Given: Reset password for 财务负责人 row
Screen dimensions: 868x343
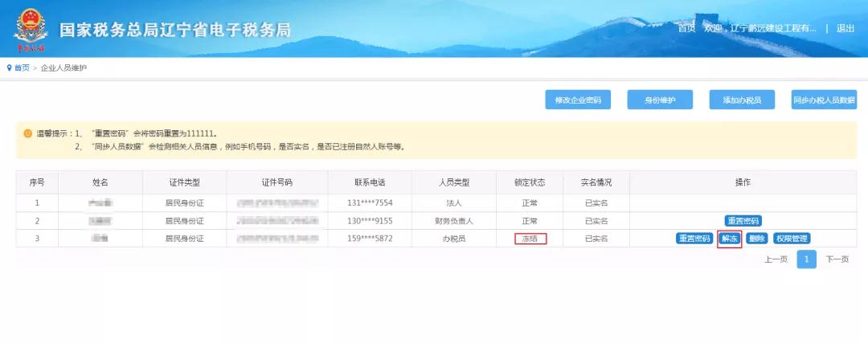Looking at the screenshot, I should 743,221.
